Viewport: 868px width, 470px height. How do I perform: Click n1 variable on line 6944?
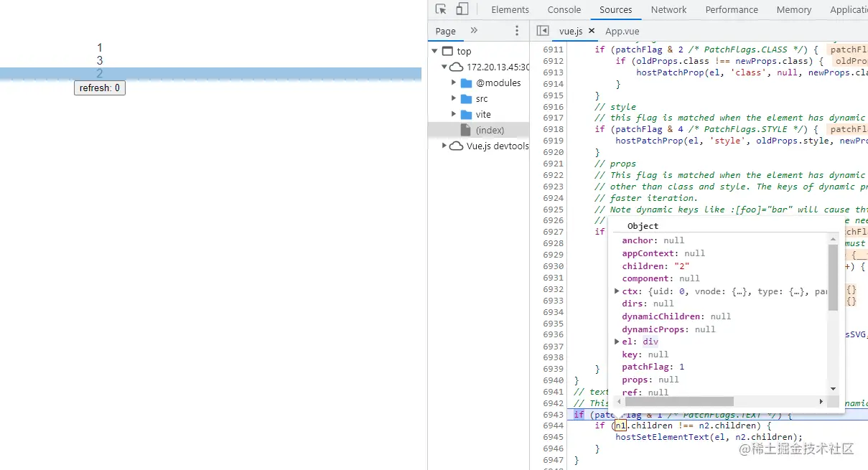pos(620,426)
